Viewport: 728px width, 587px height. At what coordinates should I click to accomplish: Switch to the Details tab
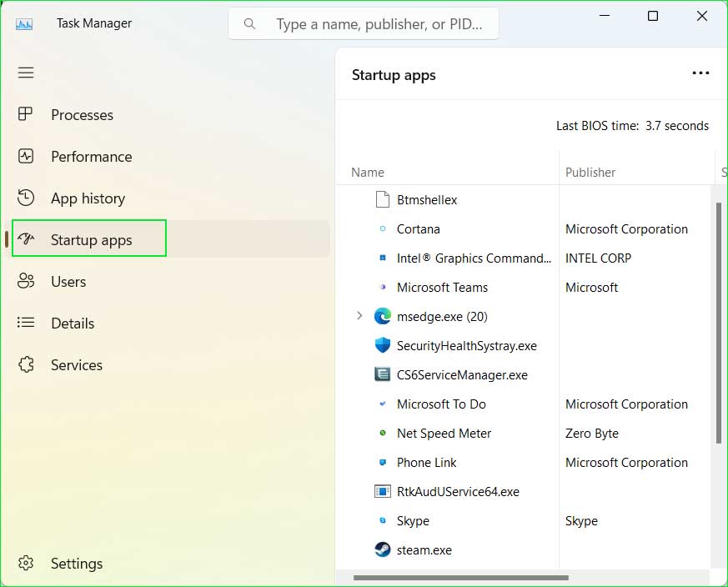[x=73, y=324]
